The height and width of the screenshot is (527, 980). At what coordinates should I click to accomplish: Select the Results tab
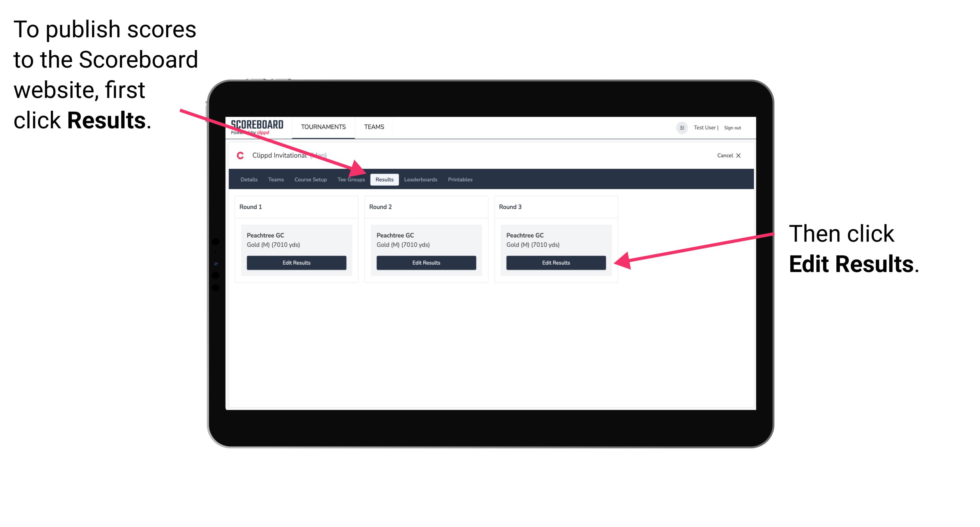pos(384,179)
